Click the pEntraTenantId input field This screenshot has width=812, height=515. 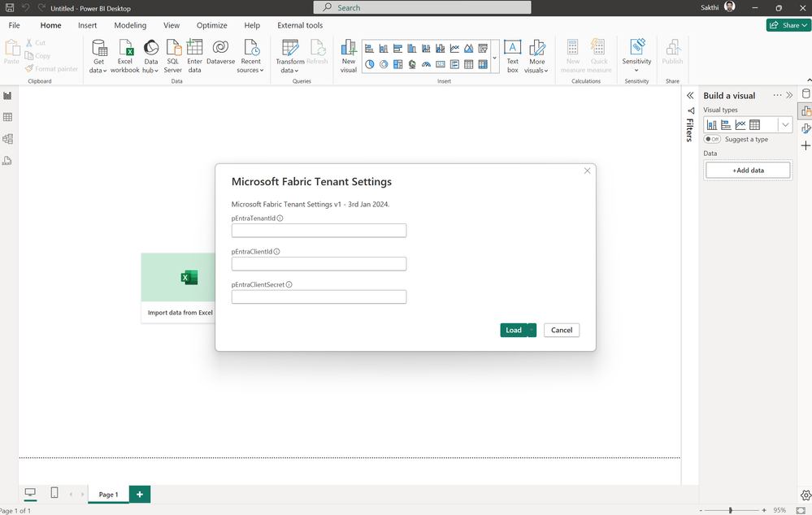point(319,231)
